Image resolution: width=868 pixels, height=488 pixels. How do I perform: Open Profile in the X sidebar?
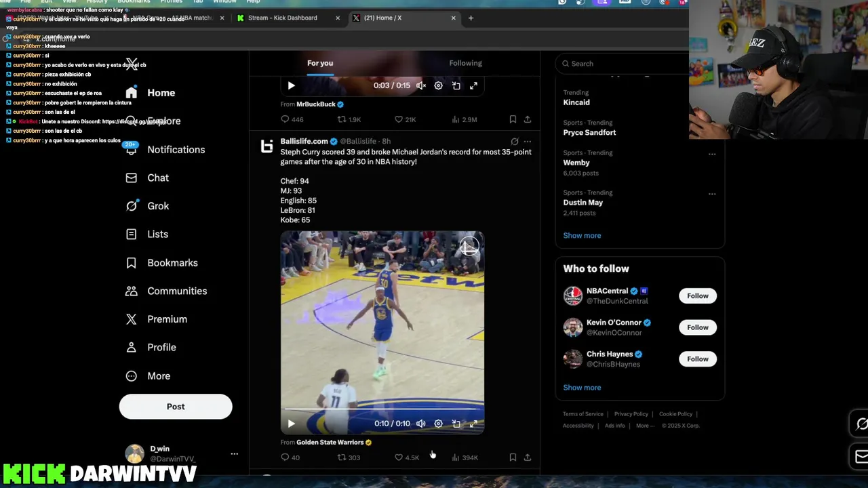pyautogui.click(x=151, y=348)
